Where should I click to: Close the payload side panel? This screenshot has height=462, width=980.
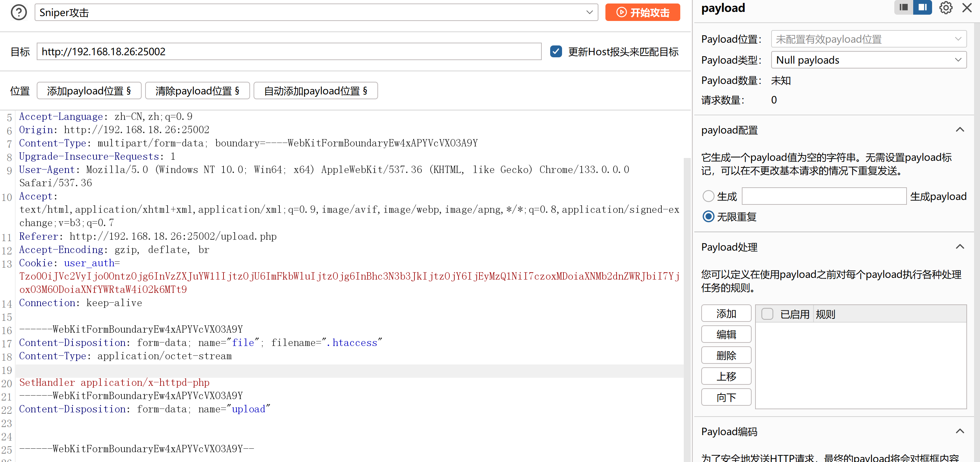click(967, 8)
